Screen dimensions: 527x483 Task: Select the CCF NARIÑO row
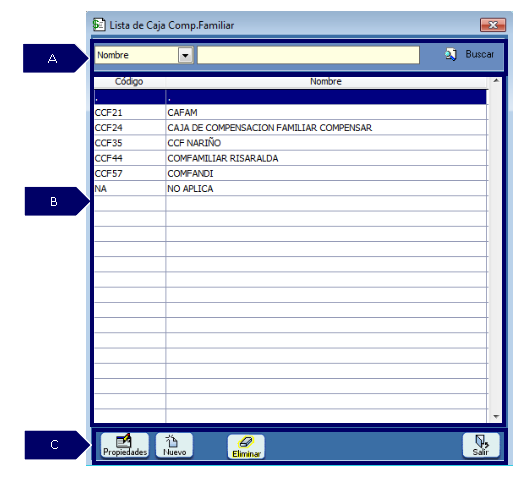[x=326, y=143]
